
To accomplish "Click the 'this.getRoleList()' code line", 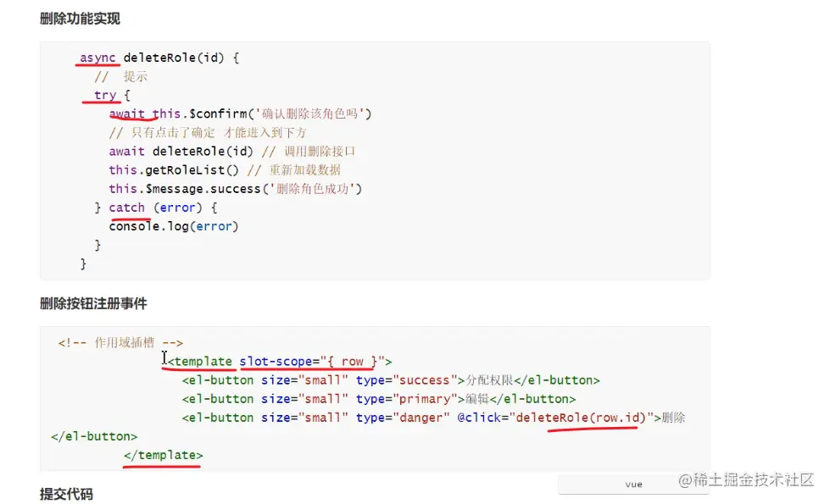I will pyautogui.click(x=225, y=169).
